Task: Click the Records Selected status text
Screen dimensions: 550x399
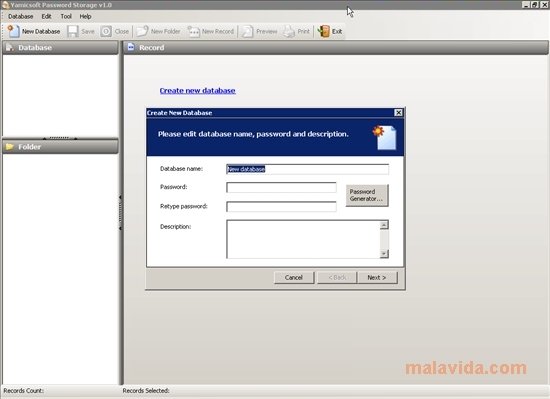Action: coord(146,391)
